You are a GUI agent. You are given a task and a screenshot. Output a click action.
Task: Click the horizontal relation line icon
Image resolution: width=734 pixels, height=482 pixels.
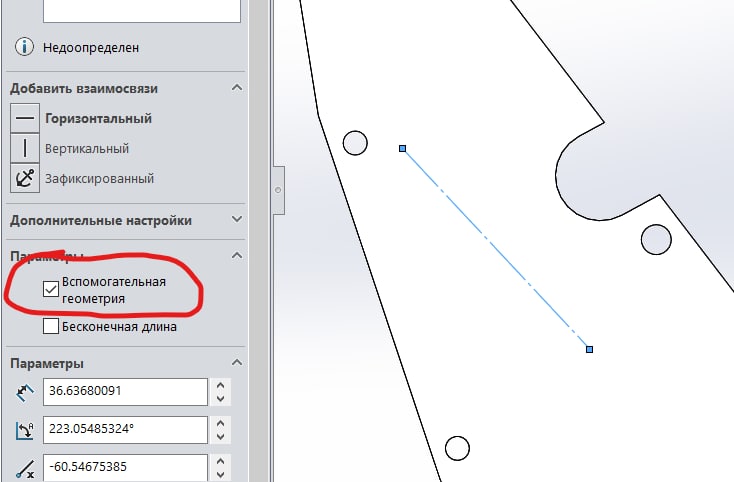(25, 118)
